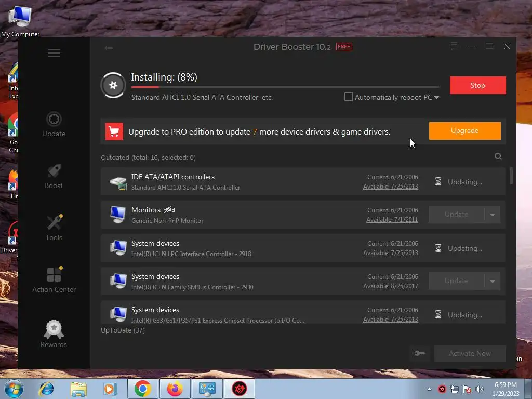The width and height of the screenshot is (532, 399).
Task: Enable Automatically reboot PC checkbox
Action: pyautogui.click(x=349, y=97)
